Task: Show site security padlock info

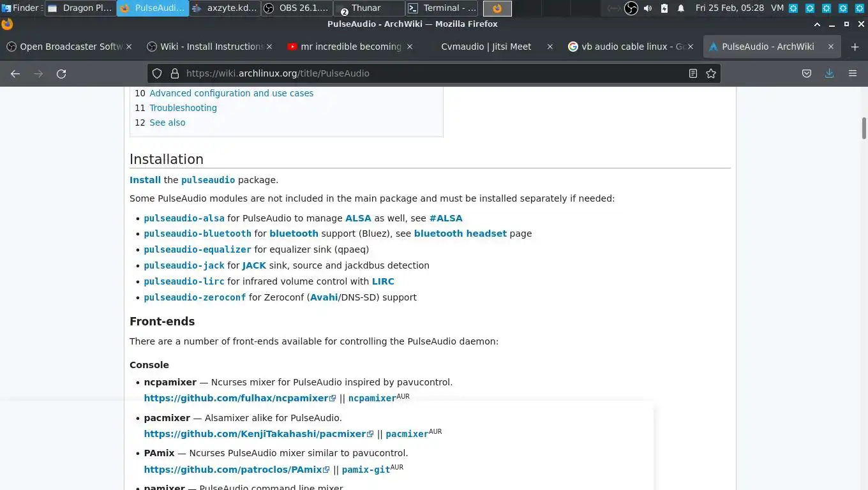Action: click(174, 73)
